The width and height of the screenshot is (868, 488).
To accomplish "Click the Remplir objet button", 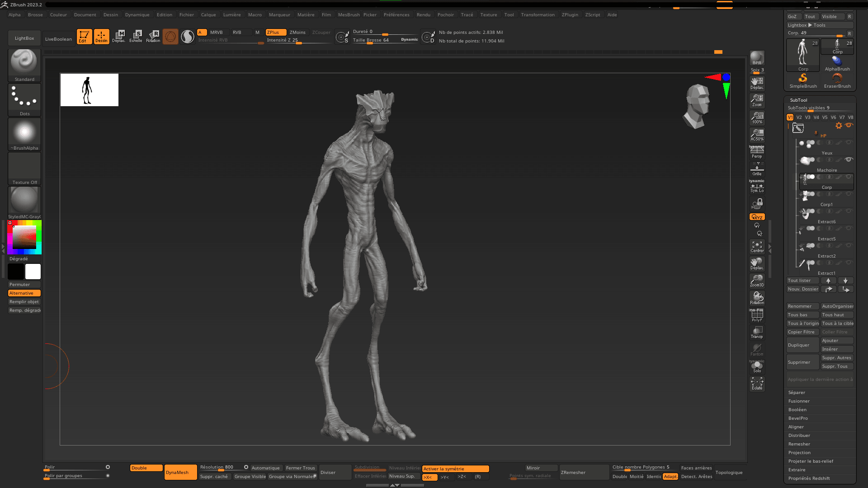I will (24, 302).
